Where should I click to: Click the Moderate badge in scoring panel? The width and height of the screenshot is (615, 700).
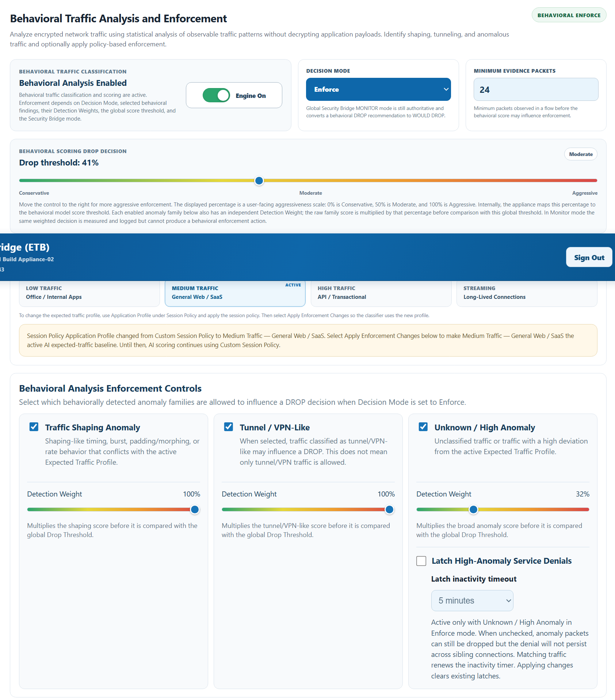coord(581,154)
